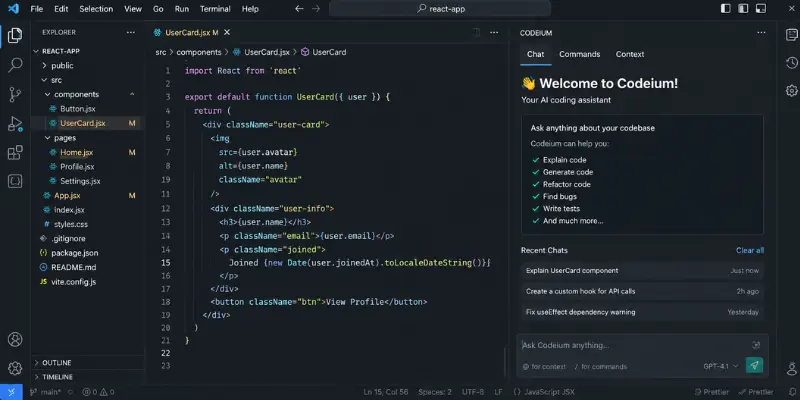Click Clear all recent chats
Screen dimensions: 800x400
click(x=749, y=250)
